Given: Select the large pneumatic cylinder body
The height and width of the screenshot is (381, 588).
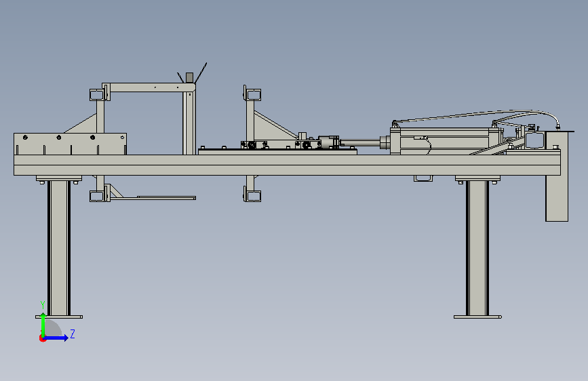Looking at the screenshot, I should (x=444, y=141).
